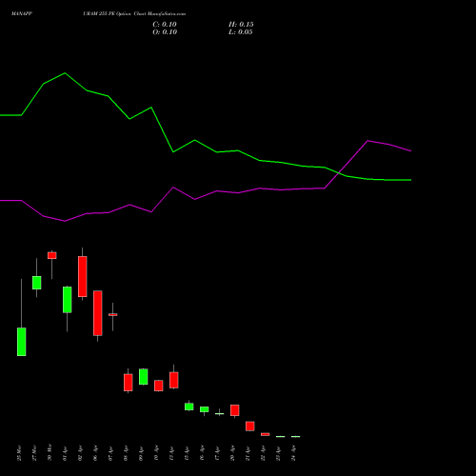Click the green candle for 01 Apr
Screen dimensions: 476x476
(68, 300)
